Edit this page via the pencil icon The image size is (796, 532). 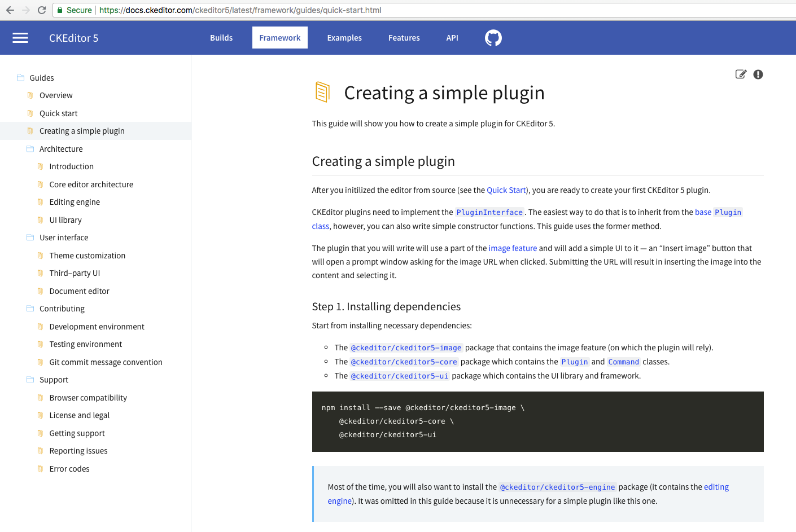click(x=741, y=74)
